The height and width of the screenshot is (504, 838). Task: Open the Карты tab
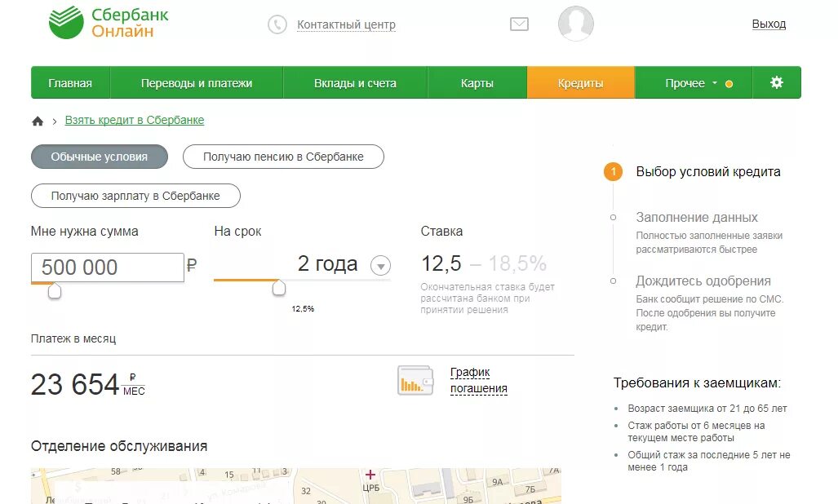coord(477,82)
